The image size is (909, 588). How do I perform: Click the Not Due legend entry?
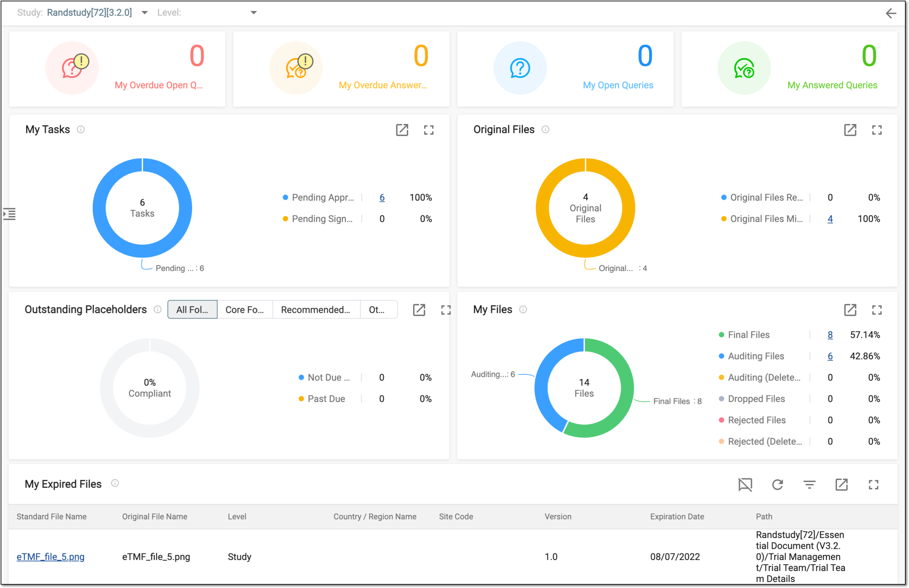click(324, 378)
